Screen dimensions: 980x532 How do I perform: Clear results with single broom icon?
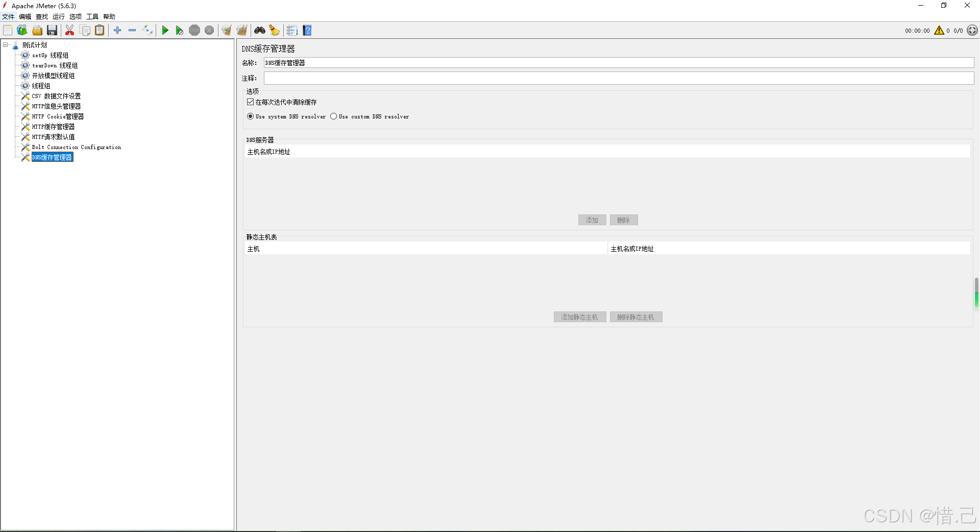[x=227, y=31]
